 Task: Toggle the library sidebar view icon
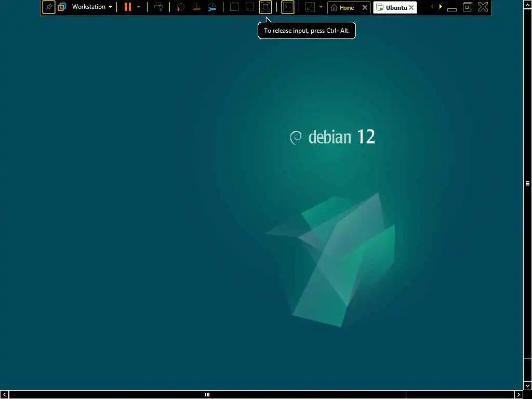234,7
